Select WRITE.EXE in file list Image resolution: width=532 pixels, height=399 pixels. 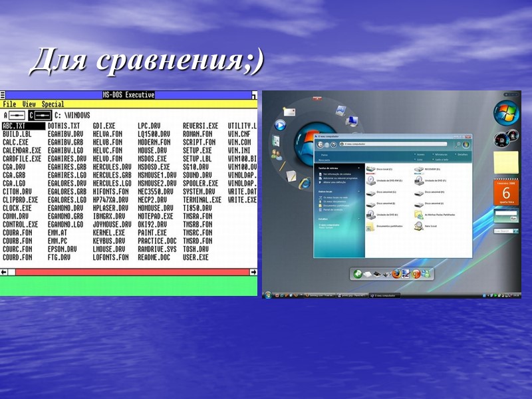(x=242, y=200)
